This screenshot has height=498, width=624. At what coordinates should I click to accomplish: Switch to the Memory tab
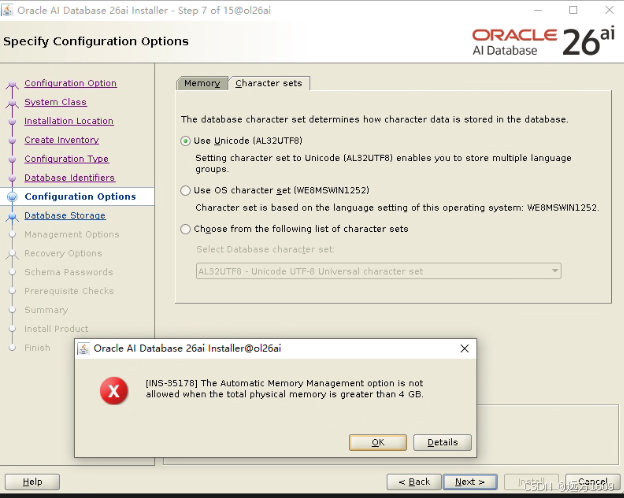coord(202,83)
